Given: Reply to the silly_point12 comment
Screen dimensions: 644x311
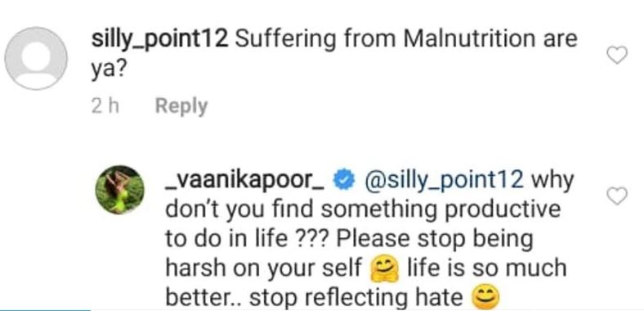Looking at the screenshot, I should (181, 106).
